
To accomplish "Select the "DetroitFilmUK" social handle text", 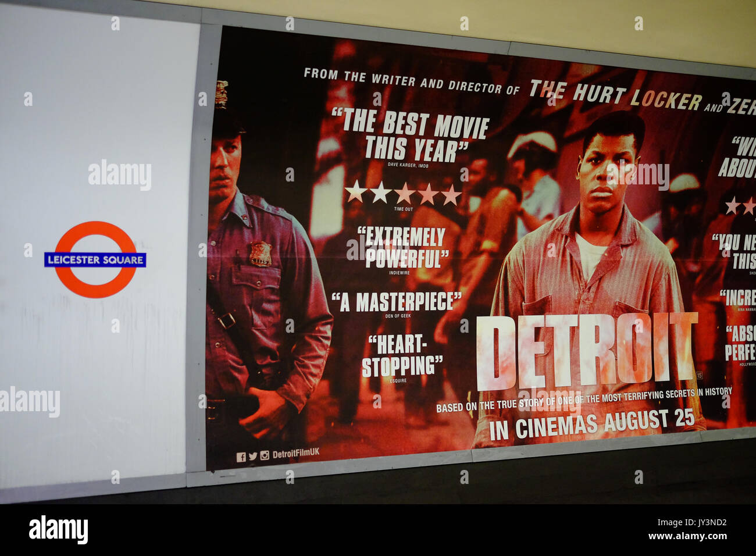I will click(296, 453).
